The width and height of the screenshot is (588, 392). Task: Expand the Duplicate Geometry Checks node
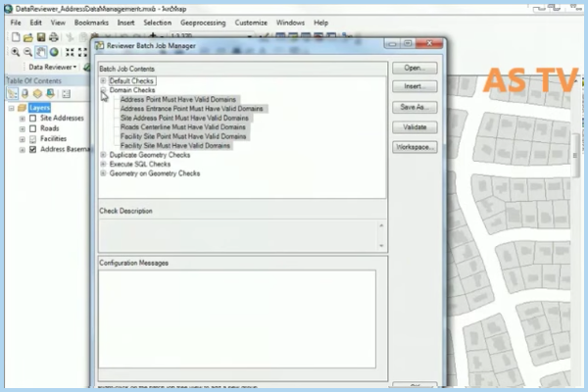pyautogui.click(x=103, y=155)
